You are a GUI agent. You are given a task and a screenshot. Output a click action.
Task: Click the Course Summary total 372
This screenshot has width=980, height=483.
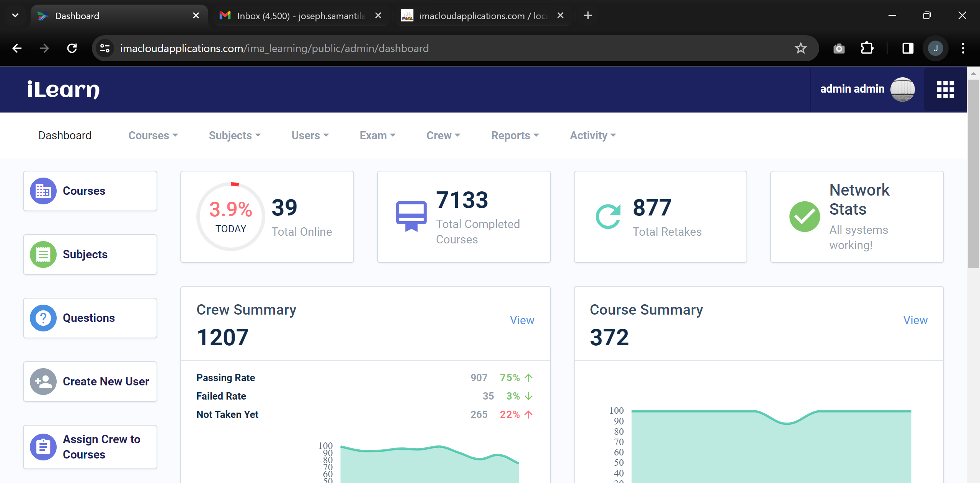tap(609, 338)
